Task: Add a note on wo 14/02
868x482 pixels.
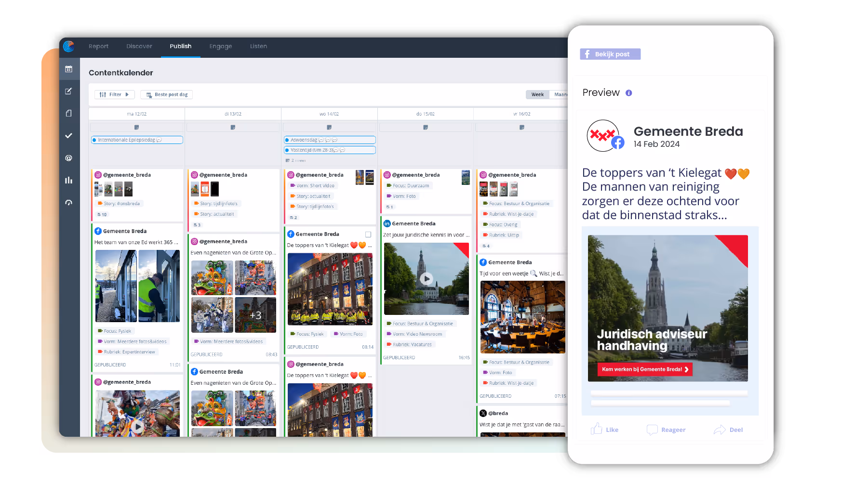Action: pyautogui.click(x=329, y=128)
